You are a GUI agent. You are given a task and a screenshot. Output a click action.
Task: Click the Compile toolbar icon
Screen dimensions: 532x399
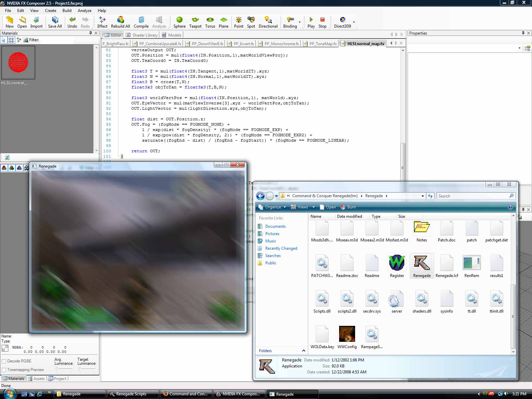tap(141, 22)
